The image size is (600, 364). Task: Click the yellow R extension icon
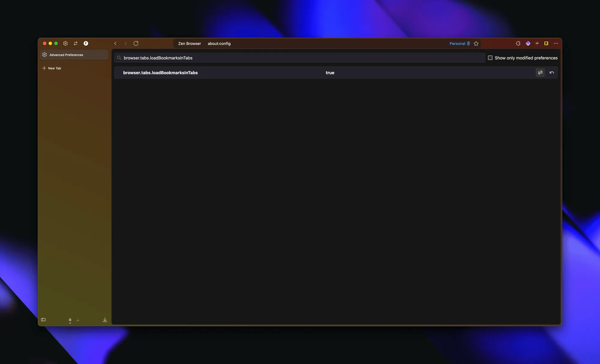click(546, 43)
